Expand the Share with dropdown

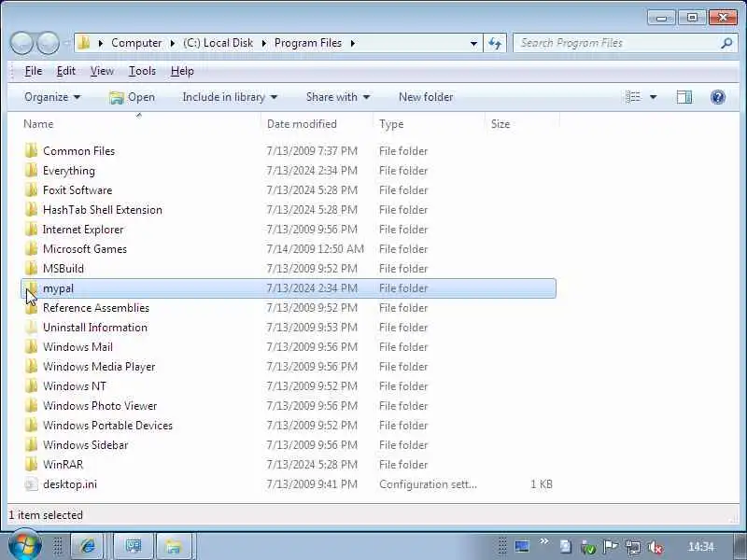click(x=338, y=97)
